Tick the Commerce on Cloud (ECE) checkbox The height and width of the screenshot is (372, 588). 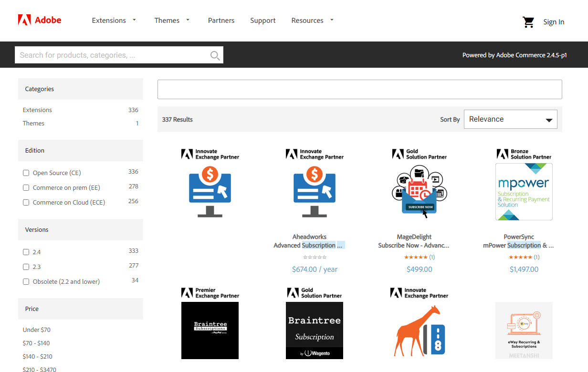point(26,203)
